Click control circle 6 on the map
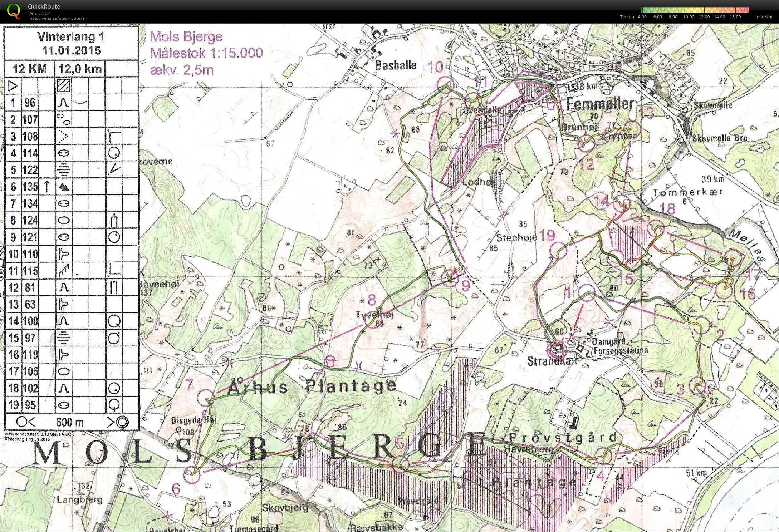Image resolution: width=779 pixels, height=532 pixels. click(x=191, y=474)
